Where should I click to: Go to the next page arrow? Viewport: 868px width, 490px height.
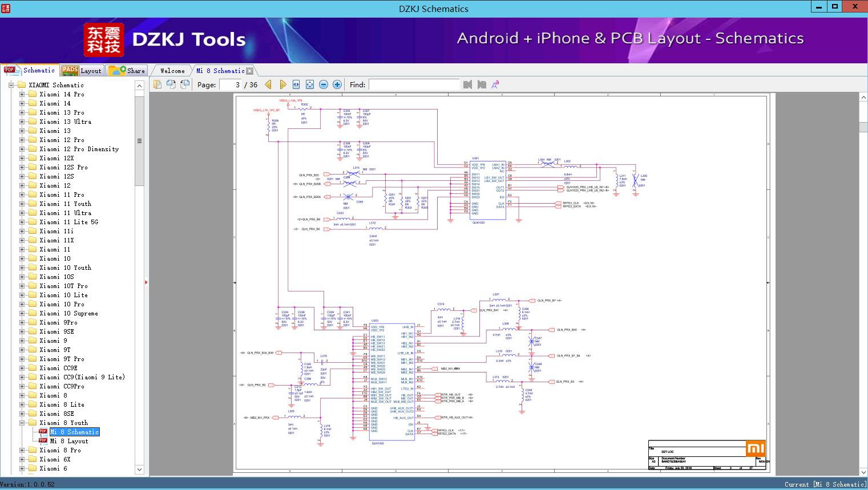(282, 84)
